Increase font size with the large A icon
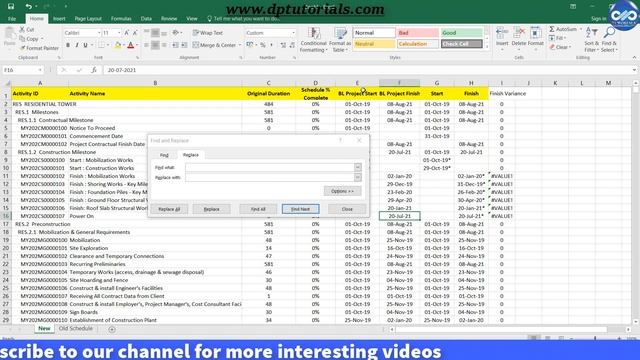 point(127,33)
